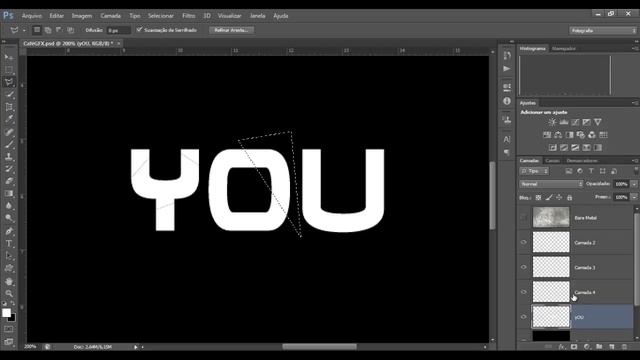Select the History Brush tool
Viewport: 640px width, 360px height.
tap(9, 169)
